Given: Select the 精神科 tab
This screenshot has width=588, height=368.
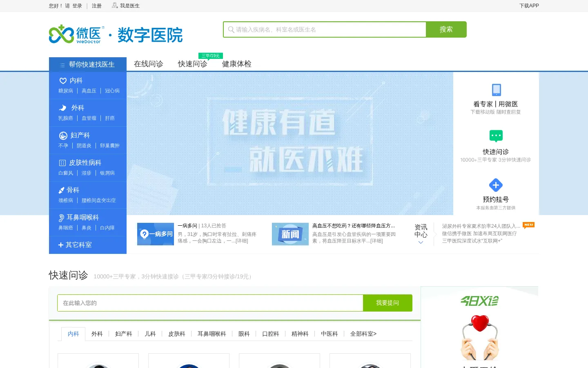Looking at the screenshot, I should pos(300,334).
